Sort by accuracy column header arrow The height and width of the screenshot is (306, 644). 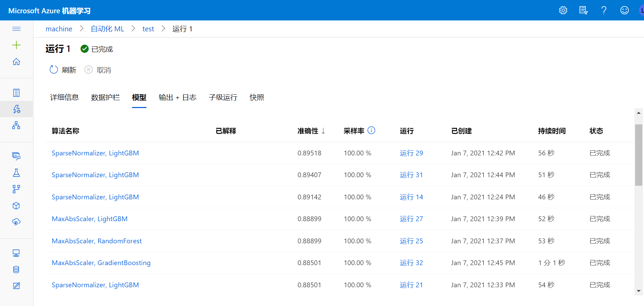coord(323,131)
